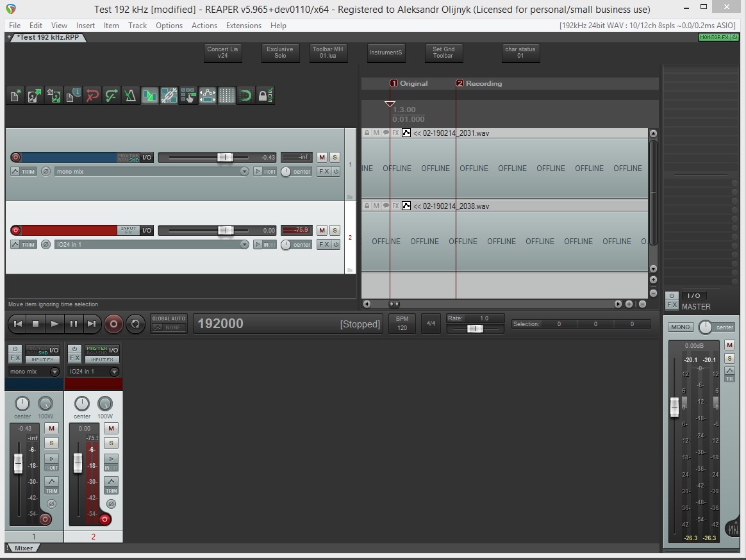Solo track 2 in track panel

click(335, 230)
